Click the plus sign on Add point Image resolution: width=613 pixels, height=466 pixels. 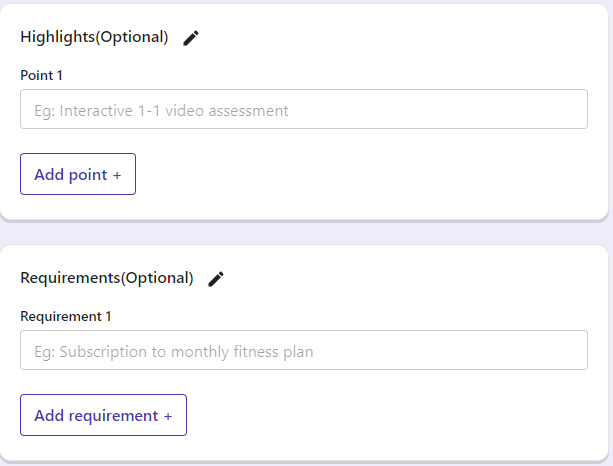point(117,175)
